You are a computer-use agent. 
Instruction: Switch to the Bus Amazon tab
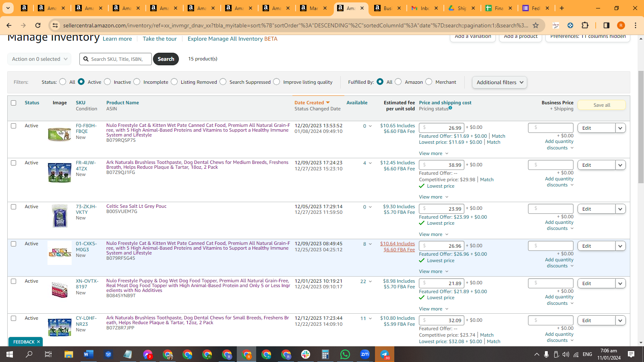click(x=387, y=8)
